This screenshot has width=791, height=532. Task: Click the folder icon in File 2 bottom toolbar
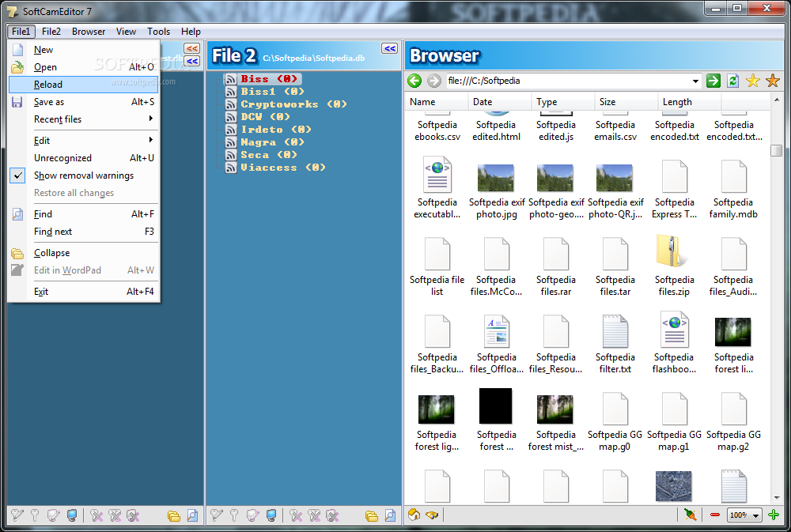click(x=371, y=515)
